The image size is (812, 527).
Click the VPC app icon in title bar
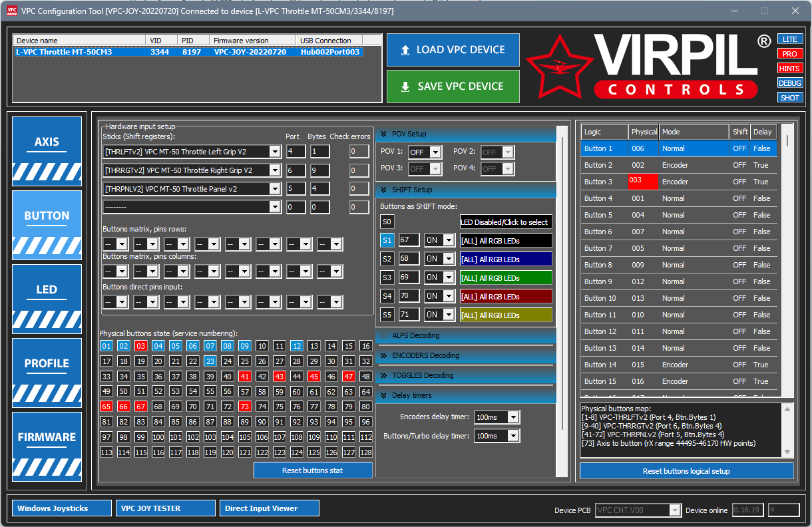[x=11, y=11]
